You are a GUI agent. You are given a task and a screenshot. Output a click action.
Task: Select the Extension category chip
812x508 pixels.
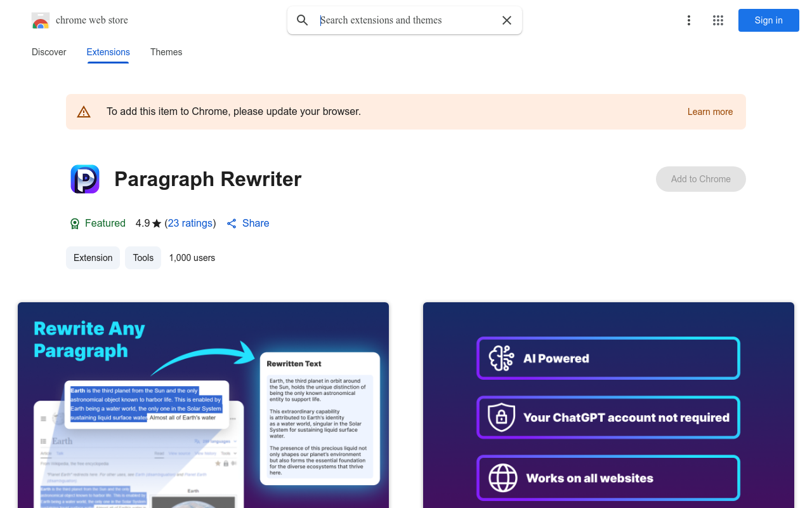coord(93,258)
